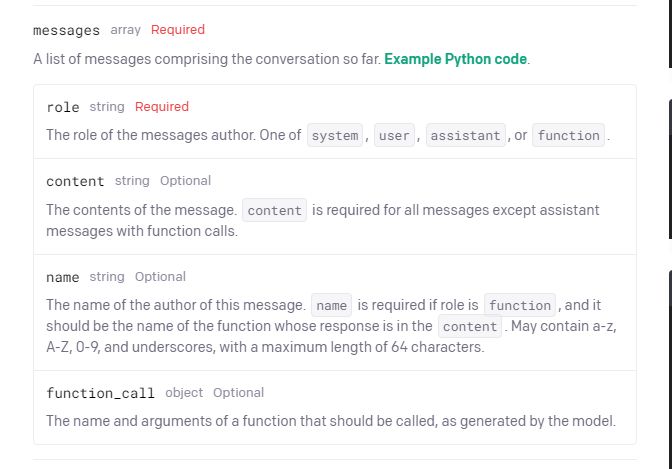
Task: Click the role parameter name
Action: pyautogui.click(x=63, y=107)
